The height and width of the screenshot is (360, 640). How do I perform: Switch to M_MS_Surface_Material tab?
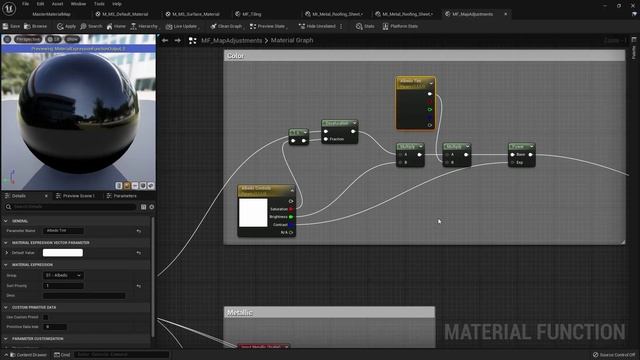pyautogui.click(x=193, y=14)
